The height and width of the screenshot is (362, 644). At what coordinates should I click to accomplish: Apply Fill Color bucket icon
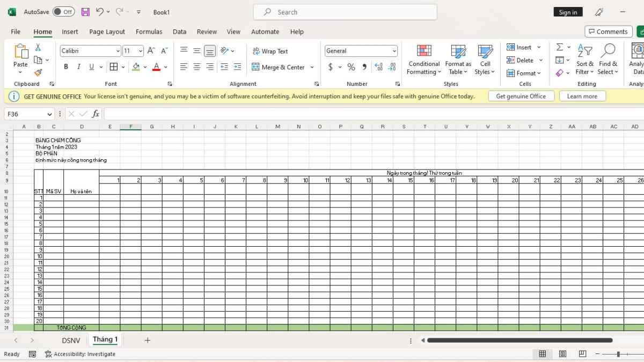(136, 67)
